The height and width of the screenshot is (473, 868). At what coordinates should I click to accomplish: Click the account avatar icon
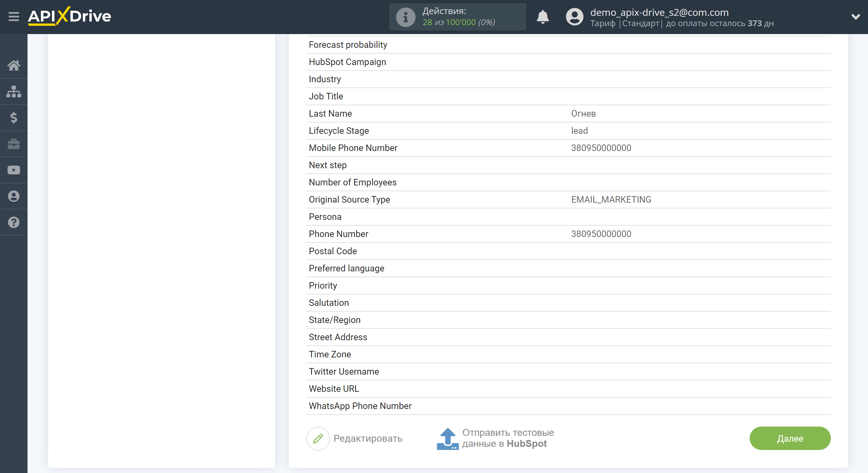point(575,17)
